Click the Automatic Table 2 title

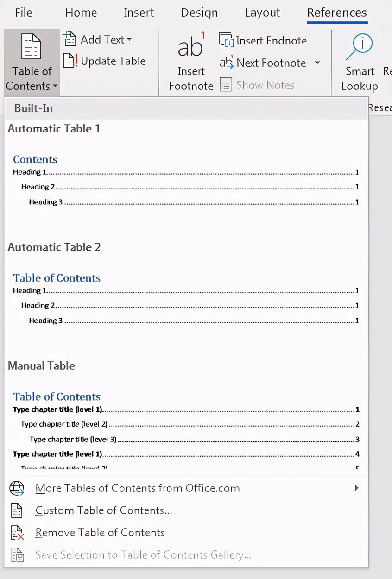coord(54,247)
